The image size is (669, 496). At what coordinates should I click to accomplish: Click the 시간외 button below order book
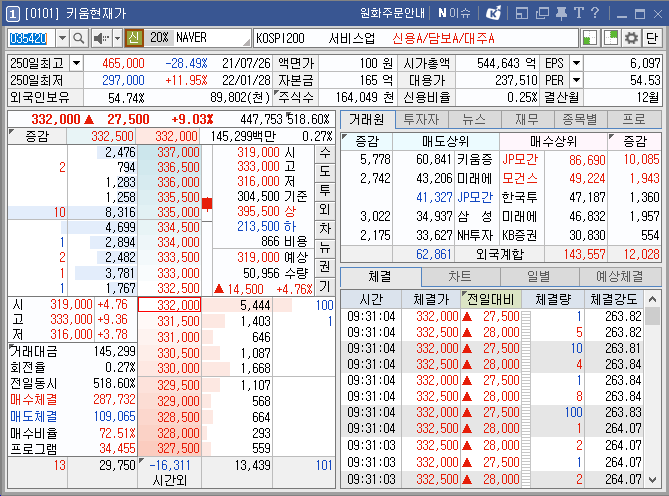pos(169,481)
